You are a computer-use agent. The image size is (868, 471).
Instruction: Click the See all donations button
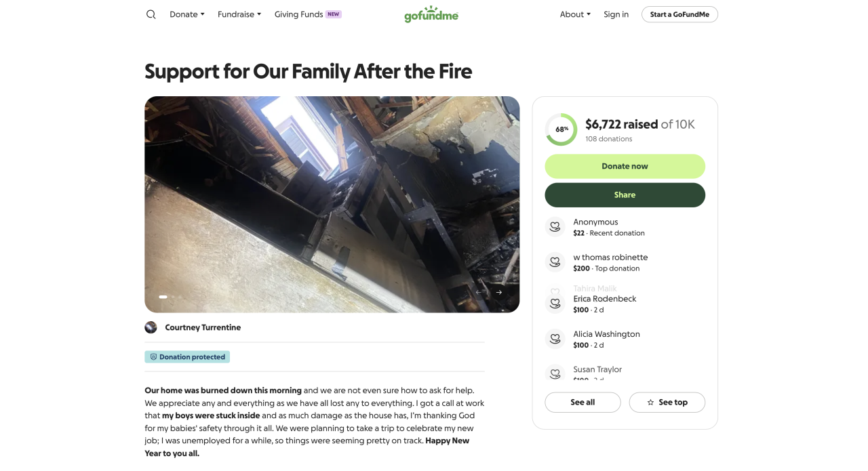click(x=583, y=403)
